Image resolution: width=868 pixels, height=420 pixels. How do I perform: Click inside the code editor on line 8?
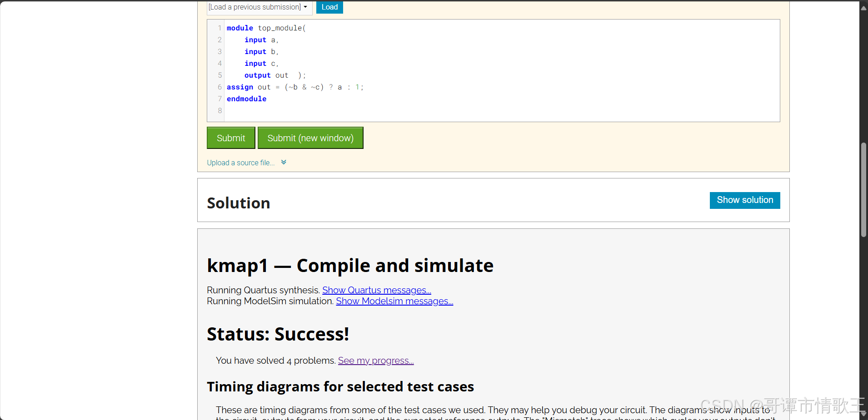point(502,110)
